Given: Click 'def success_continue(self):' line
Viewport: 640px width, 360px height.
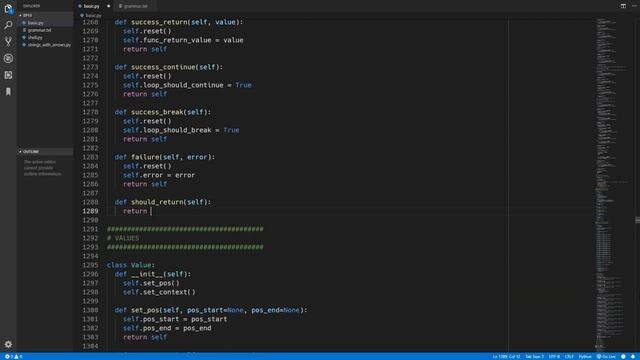Looking at the screenshot, I should pyautogui.click(x=169, y=67).
